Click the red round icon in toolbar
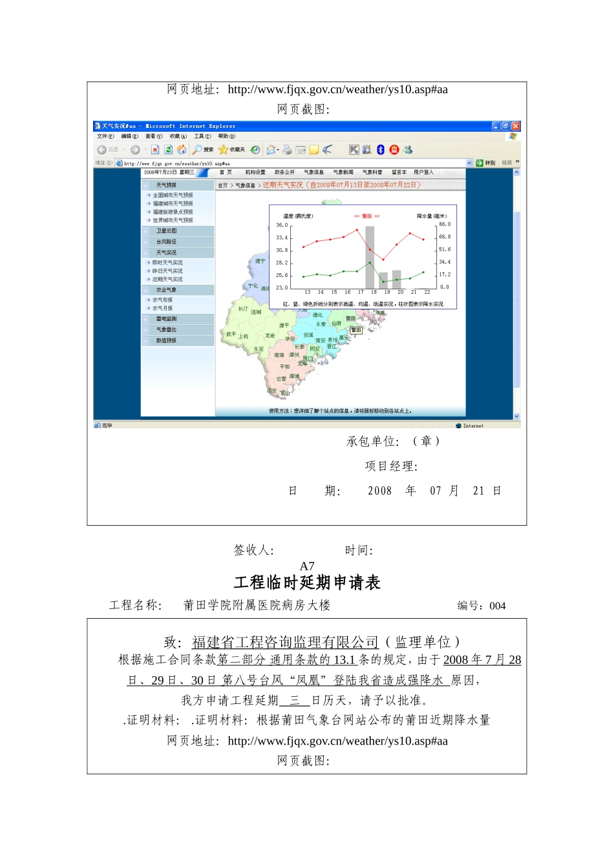 click(394, 150)
